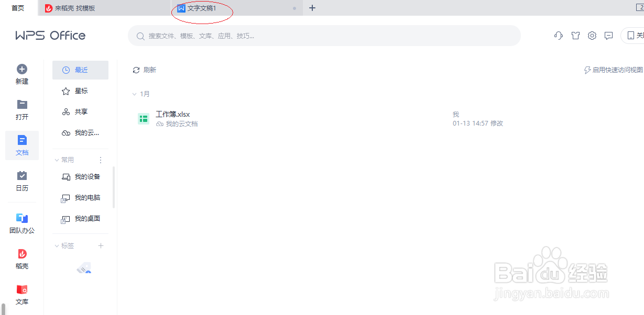Switch to the 文字文稿1 tab
The image size is (644, 315).
click(202, 8)
